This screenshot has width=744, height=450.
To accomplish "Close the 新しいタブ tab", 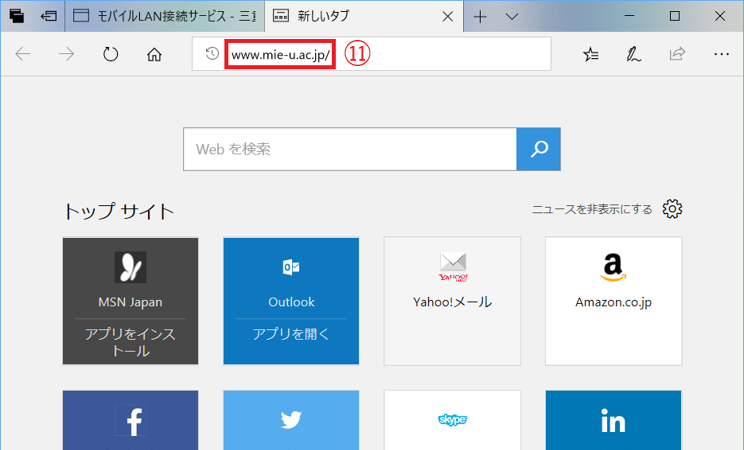I will (447, 17).
